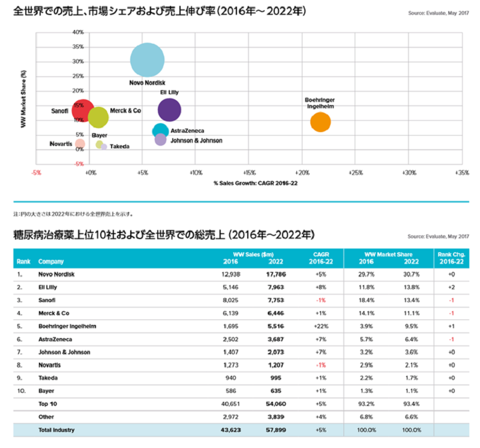Select the 'Total Industry' row label
Screen dimensions: 480x448
point(56,430)
